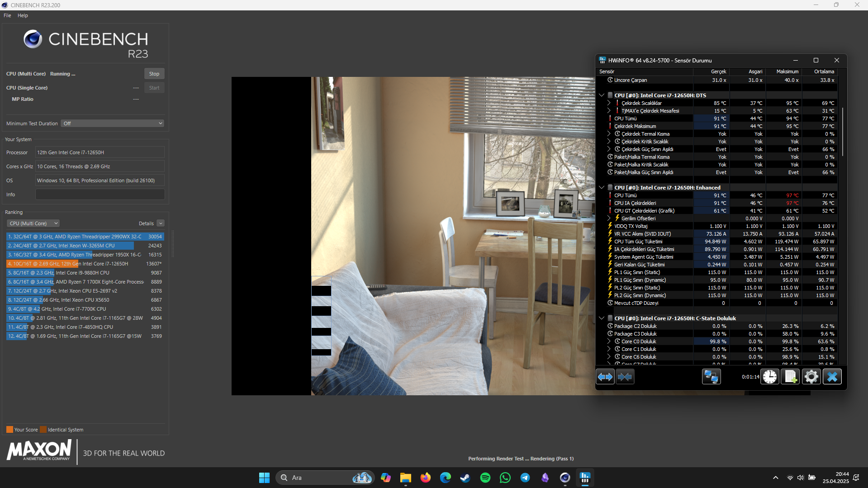This screenshot has width=868, height=488.
Task: Launch Microsoft Edge from the taskbar
Action: pyautogui.click(x=446, y=478)
